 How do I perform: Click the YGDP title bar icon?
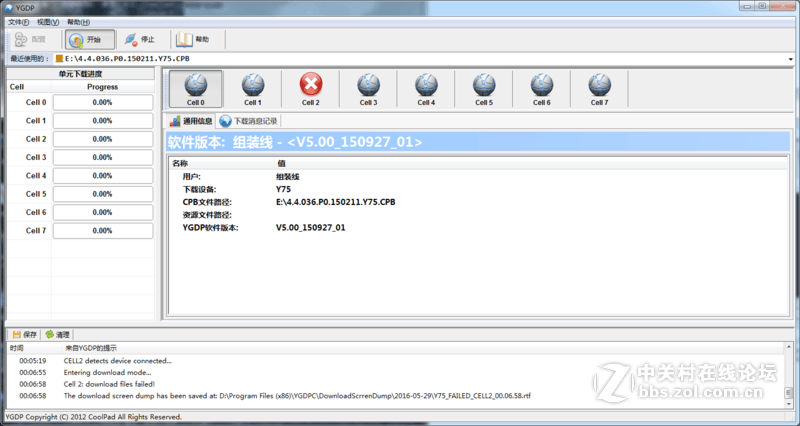(9, 7)
